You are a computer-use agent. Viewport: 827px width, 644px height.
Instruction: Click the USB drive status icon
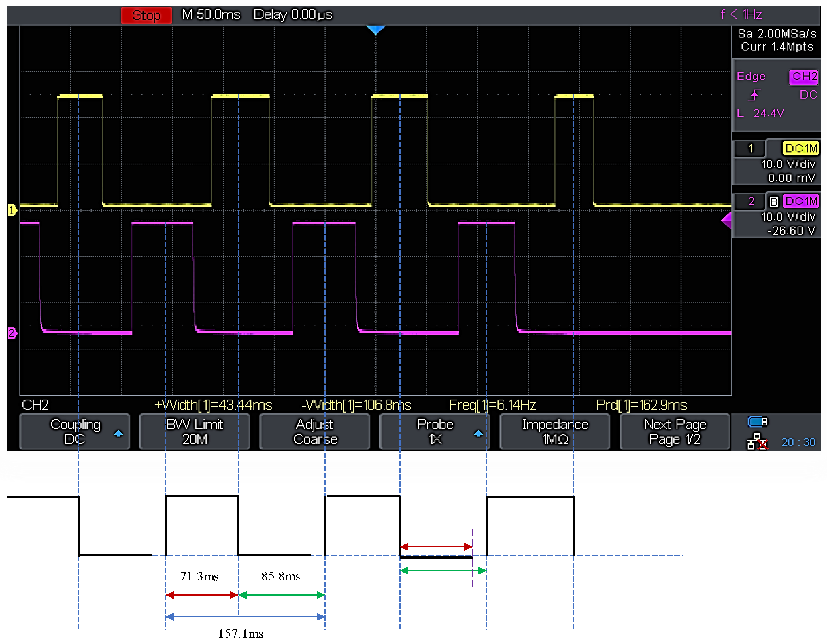[757, 421]
